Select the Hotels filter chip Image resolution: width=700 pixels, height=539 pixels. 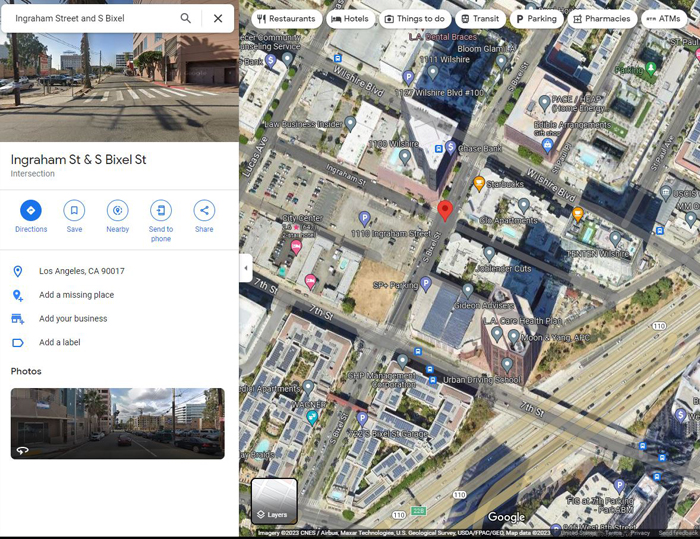(350, 19)
